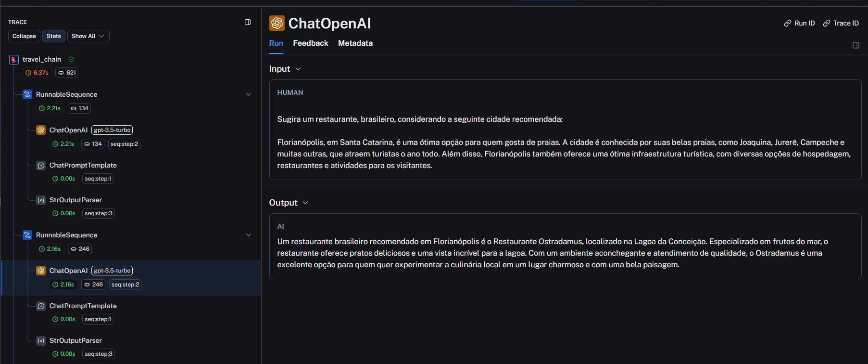Click the seq:step:3 tag under second StrOutputParser
Screen dimensions: 868x364
pos(99,354)
